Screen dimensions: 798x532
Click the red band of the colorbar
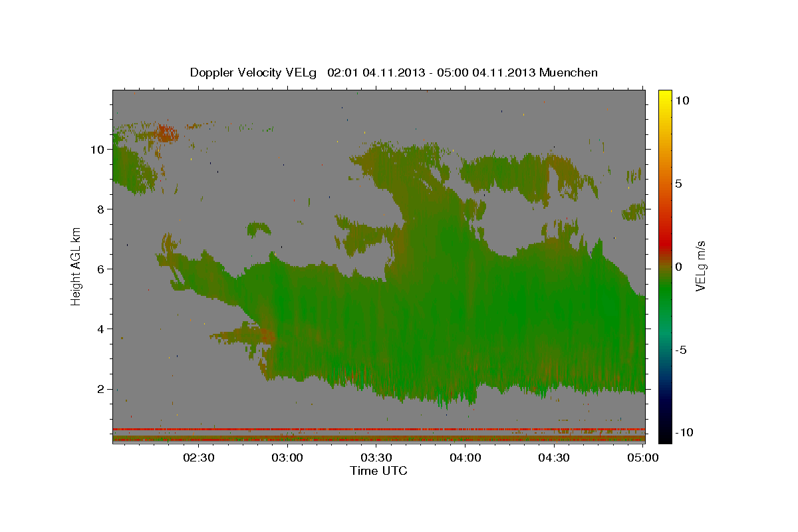pos(665,243)
